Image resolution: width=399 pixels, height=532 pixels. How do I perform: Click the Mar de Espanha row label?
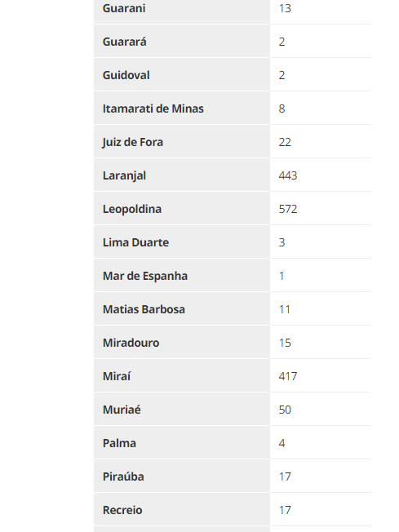[145, 276]
